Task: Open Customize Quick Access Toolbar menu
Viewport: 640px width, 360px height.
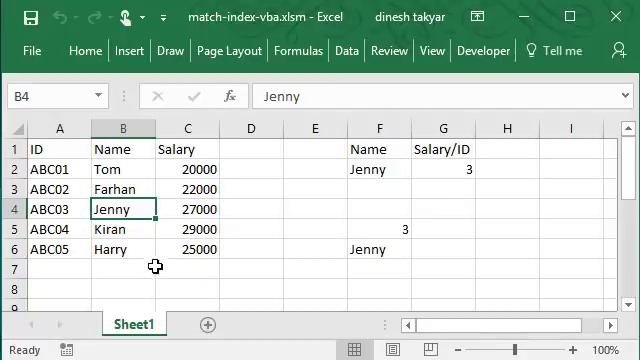Action: coord(163,18)
